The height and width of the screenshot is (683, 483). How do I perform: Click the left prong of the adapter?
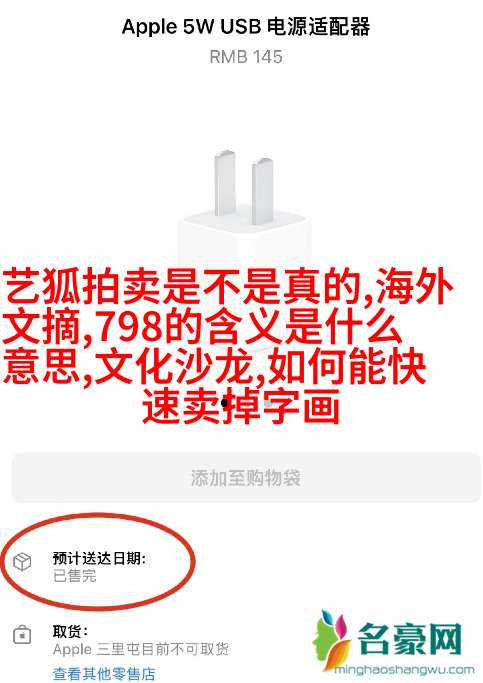point(225,183)
